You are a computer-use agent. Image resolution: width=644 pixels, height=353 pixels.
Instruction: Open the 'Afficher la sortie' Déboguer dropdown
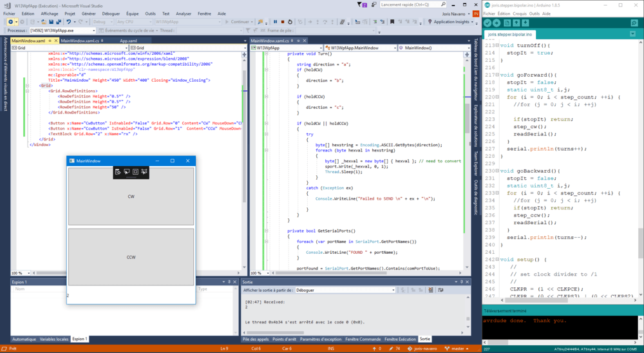(x=392, y=290)
